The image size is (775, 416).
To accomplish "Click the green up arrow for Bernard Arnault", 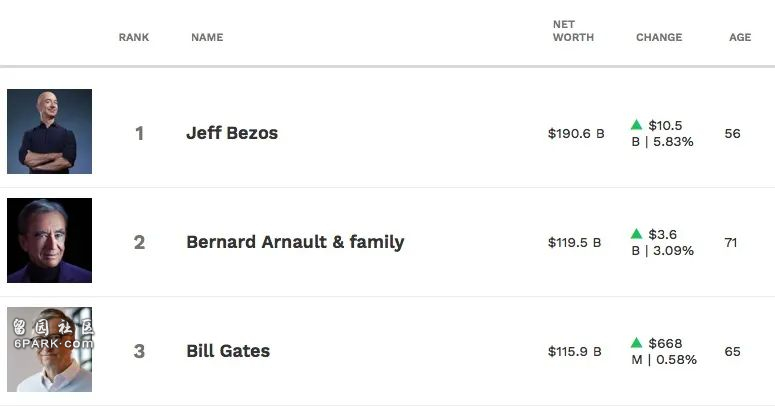I will (637, 234).
